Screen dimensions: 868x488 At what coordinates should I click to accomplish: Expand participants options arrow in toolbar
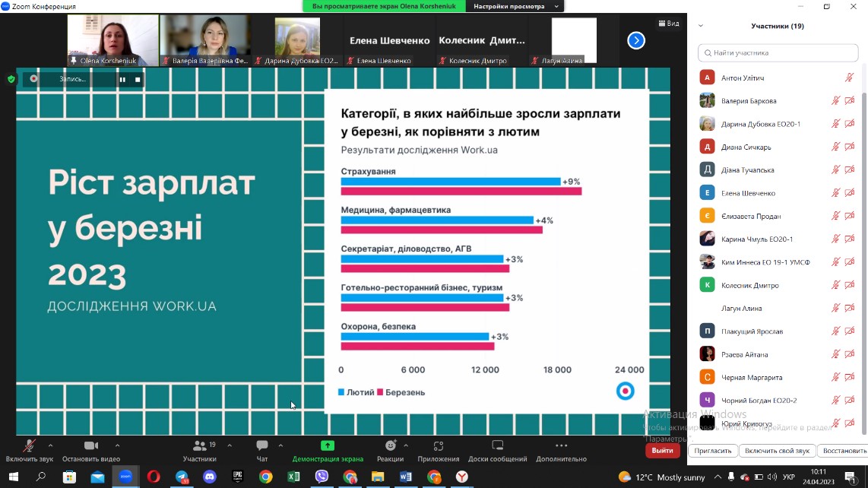[230, 445]
